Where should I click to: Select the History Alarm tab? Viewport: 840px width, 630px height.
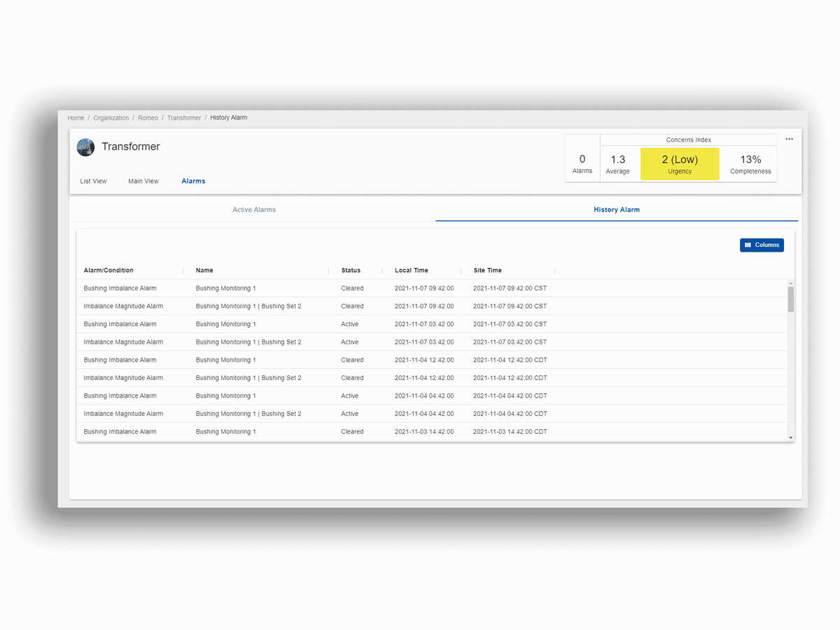point(617,210)
